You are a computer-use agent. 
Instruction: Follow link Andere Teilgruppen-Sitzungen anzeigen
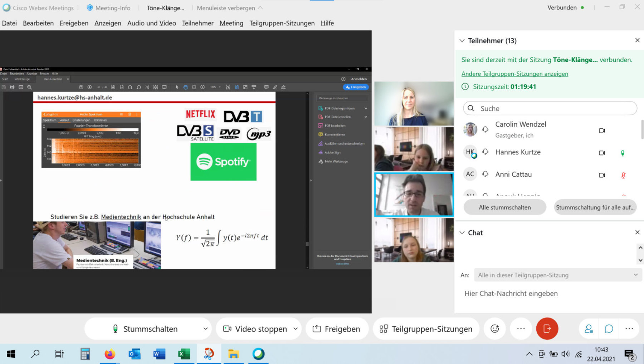pyautogui.click(x=514, y=73)
